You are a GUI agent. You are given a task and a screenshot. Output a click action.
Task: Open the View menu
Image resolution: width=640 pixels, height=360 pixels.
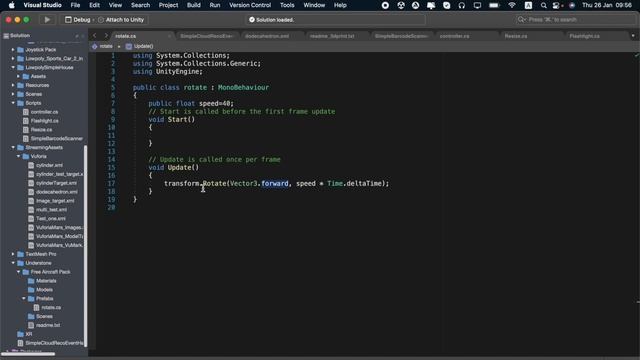115,5
